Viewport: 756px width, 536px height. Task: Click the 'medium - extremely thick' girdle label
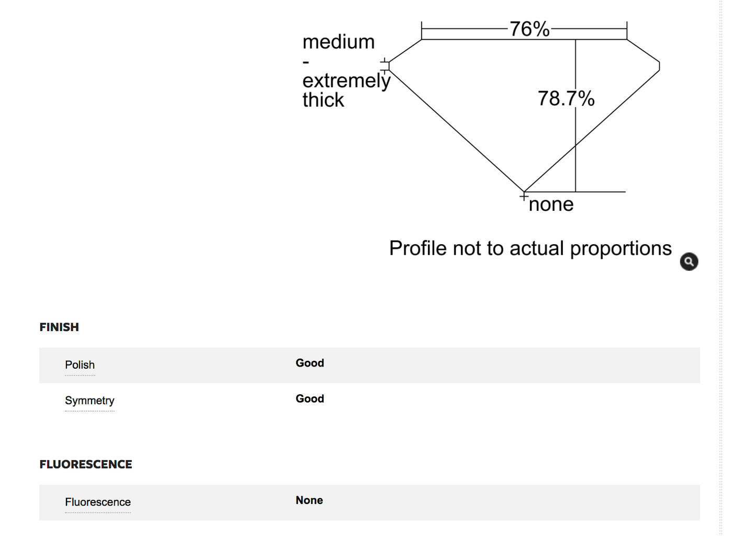tap(346, 71)
